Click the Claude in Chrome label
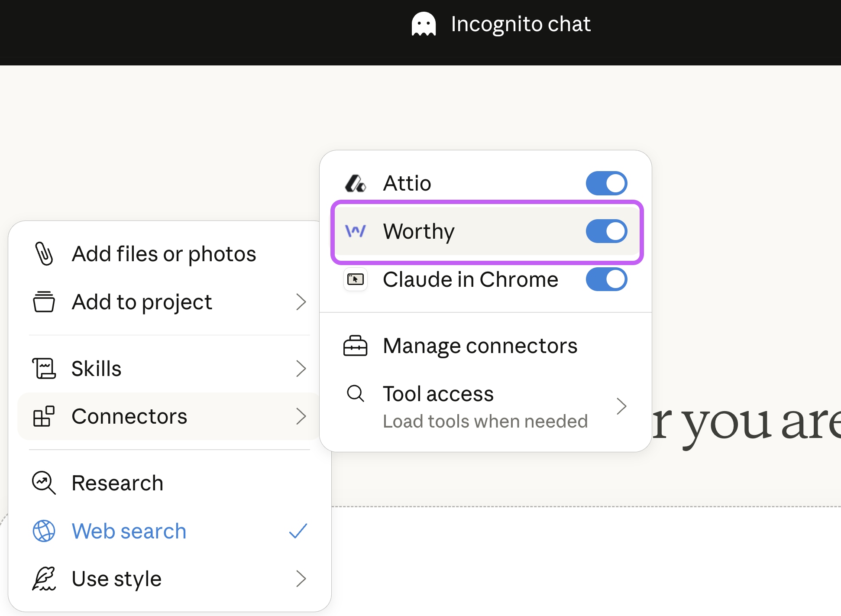 point(471,279)
